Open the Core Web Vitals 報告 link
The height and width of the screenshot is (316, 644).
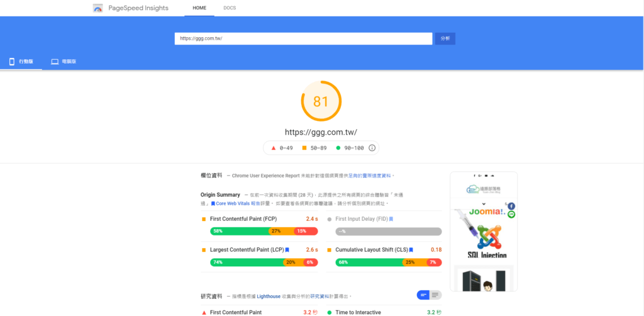click(238, 203)
